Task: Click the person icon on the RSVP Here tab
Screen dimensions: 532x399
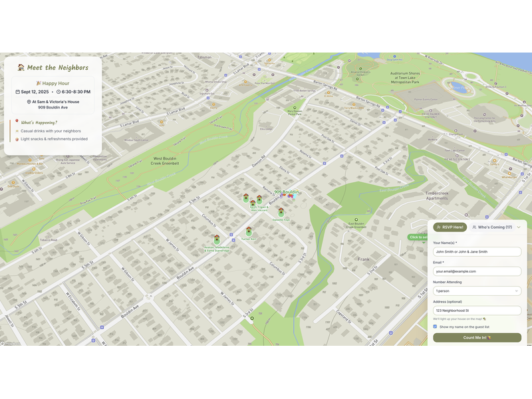Action: pos(438,227)
